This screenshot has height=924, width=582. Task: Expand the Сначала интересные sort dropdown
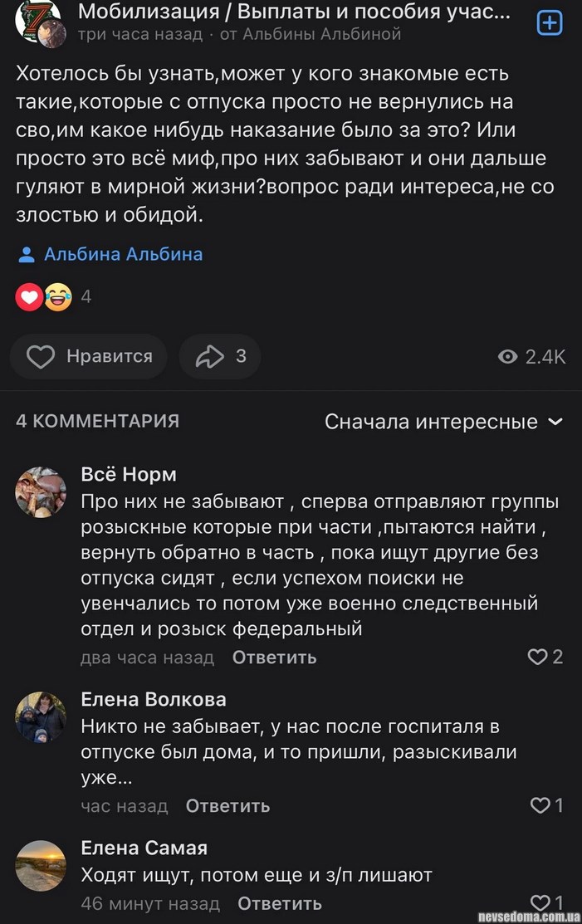click(443, 422)
